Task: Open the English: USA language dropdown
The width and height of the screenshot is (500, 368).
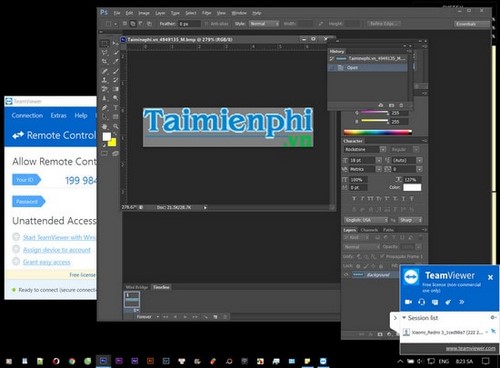Action: click(366, 220)
